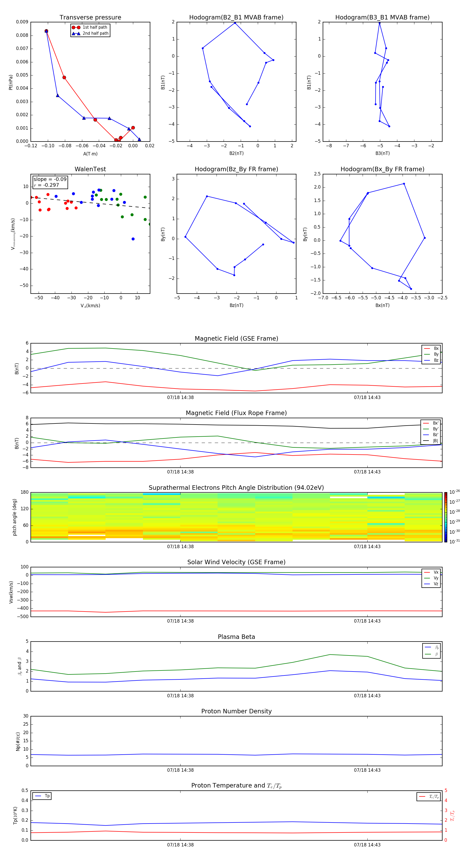Click the 'Pt(nPa)' y-axis label

(11, 82)
